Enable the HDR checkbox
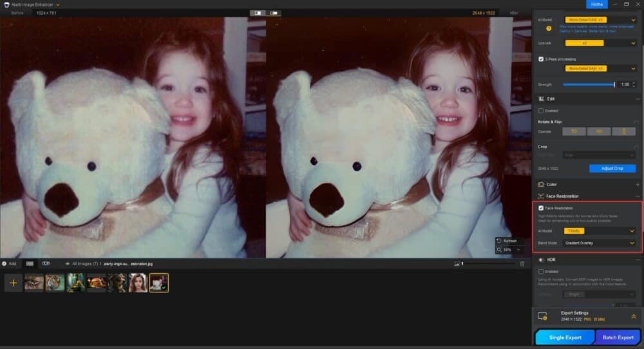Image resolution: width=644 pixels, height=349 pixels. [541, 271]
